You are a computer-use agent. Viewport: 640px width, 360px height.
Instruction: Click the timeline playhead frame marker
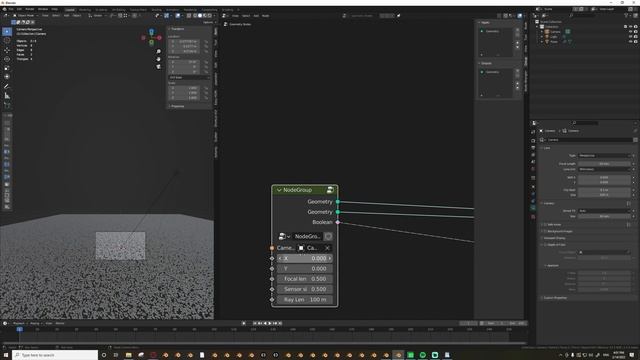19,329
